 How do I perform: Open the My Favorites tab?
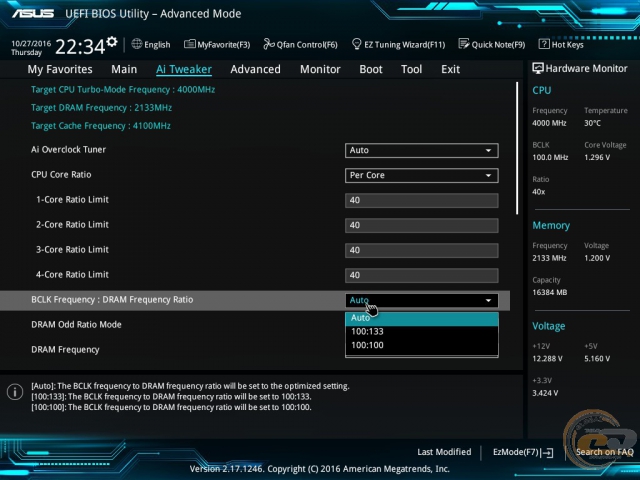tap(60, 69)
